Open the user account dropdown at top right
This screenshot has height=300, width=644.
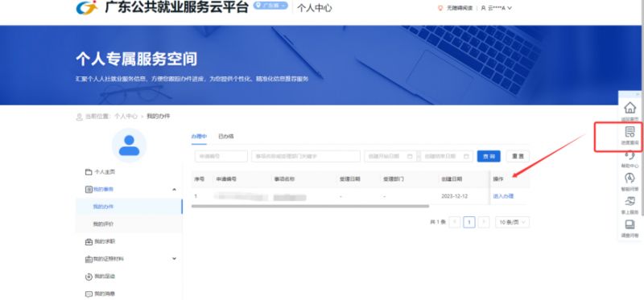pos(497,8)
